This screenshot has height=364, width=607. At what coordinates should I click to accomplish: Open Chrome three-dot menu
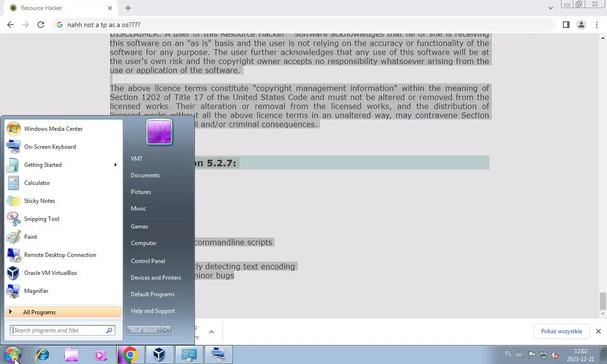coord(597,25)
